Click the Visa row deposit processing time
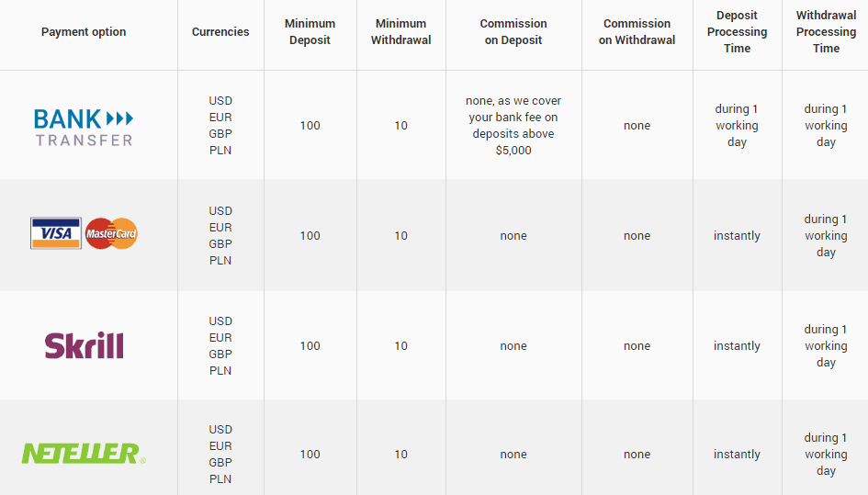Viewport: 868px width, 495px height. 737,236
